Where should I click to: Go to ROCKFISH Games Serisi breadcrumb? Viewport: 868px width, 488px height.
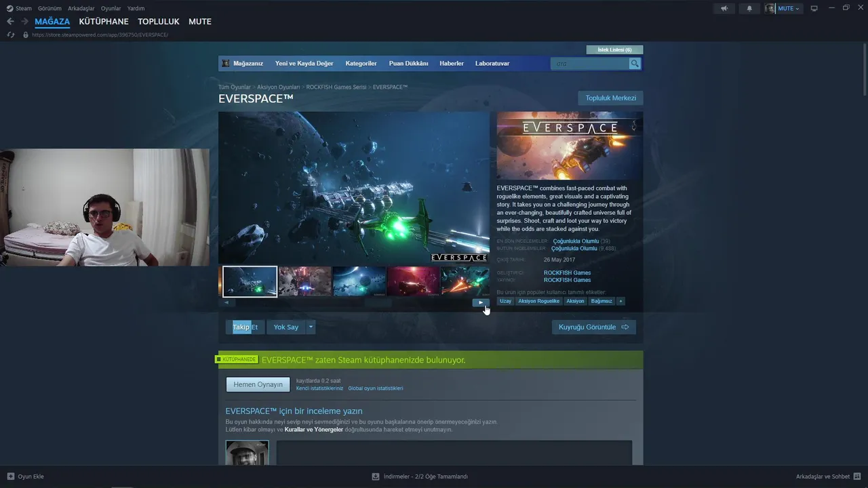tap(336, 87)
